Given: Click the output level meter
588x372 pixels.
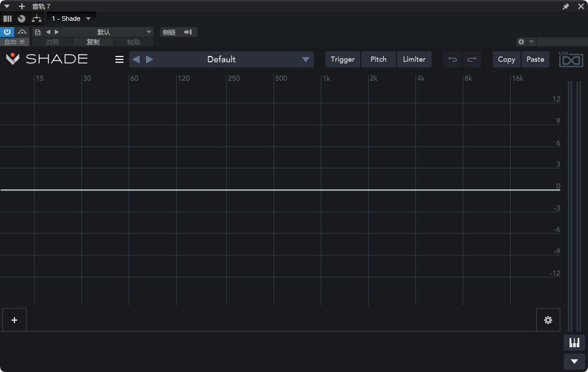Looking at the screenshot, I should point(575,206).
